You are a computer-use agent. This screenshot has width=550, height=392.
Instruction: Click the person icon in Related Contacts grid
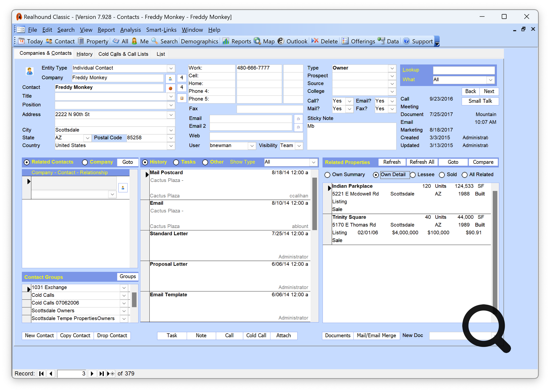(x=123, y=188)
